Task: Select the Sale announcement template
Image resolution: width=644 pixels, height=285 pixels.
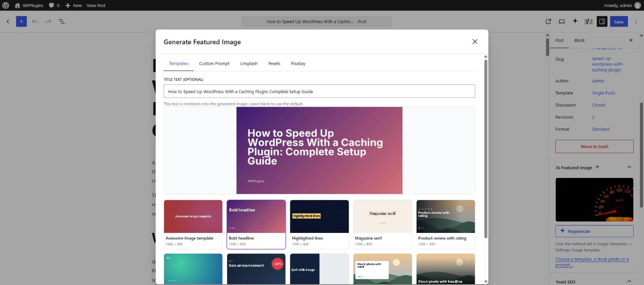Action: point(256,269)
